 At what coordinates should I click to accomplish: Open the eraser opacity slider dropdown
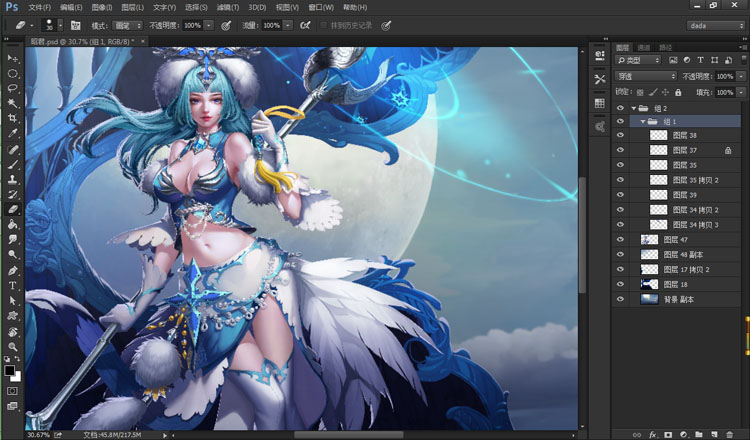tap(209, 25)
